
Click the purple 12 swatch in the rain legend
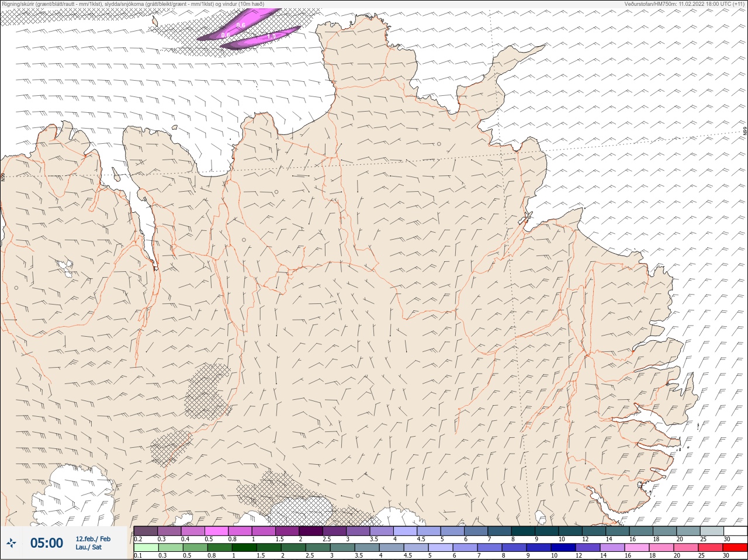[588, 547]
